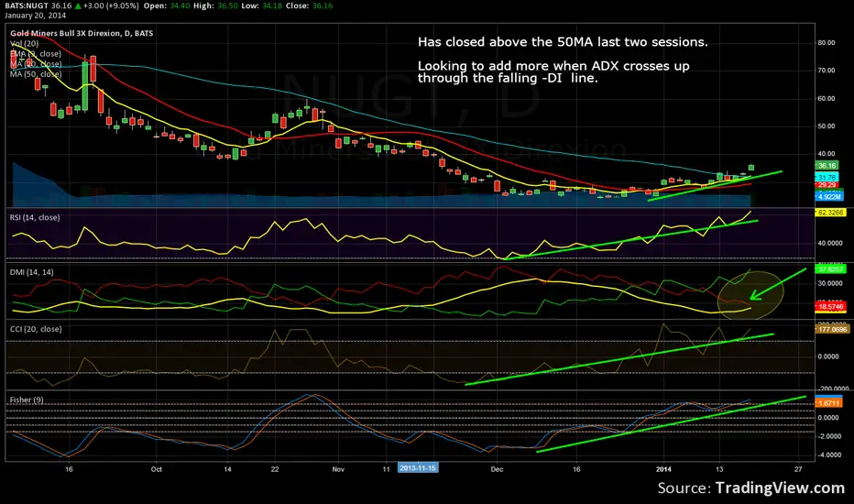Click the High value 36.50 in header
This screenshot has width=854, height=504.
pos(228,5)
